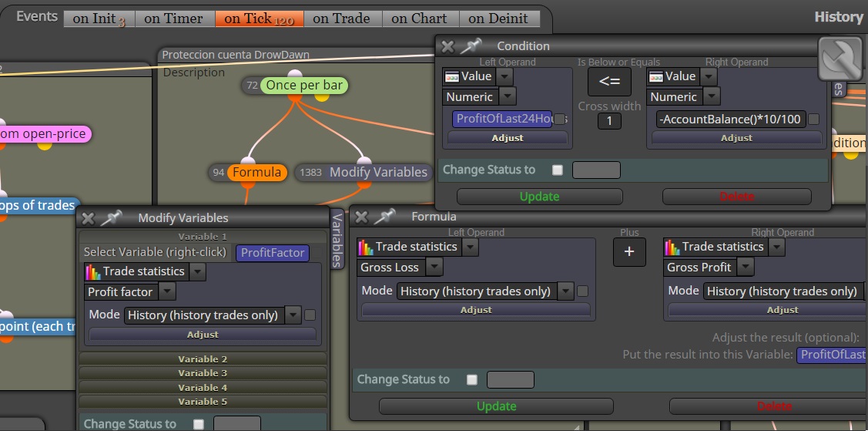Close the Modify Variables panel
The image size is (868, 431).
point(88,218)
